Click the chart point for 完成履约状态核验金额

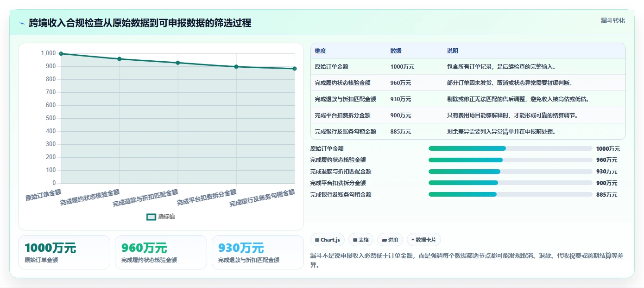pyautogui.click(x=120, y=59)
